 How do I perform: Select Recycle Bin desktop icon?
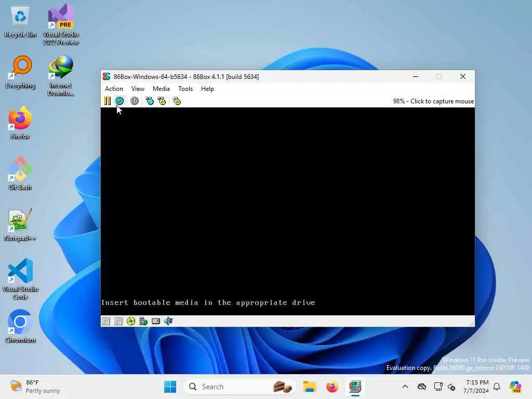click(20, 22)
